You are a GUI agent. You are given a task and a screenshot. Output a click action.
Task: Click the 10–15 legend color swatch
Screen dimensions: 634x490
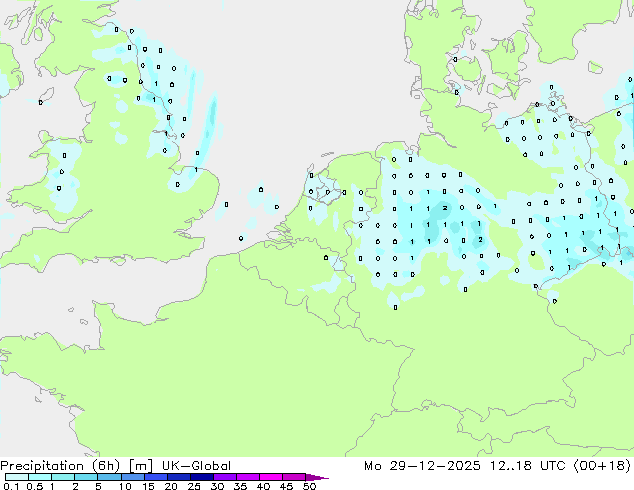(132, 477)
